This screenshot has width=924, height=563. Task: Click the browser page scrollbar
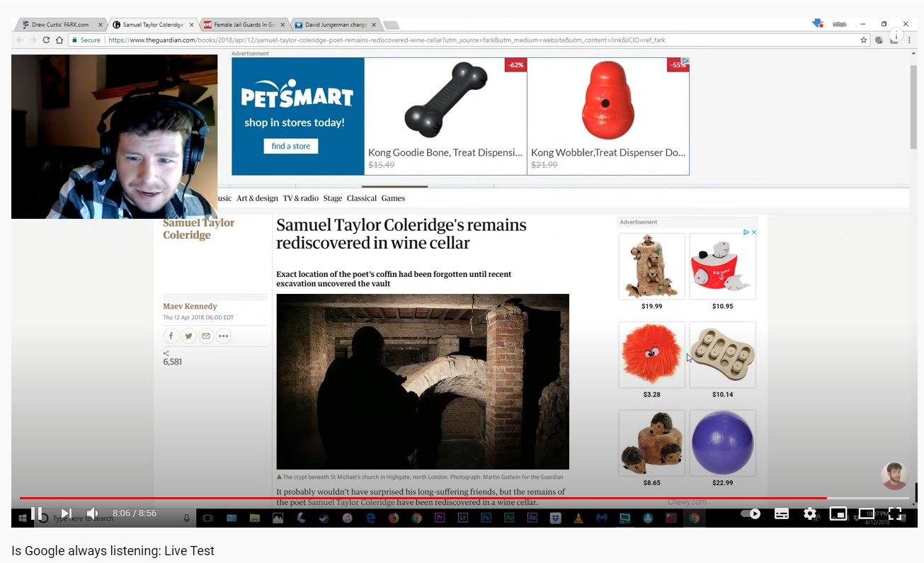(913, 106)
